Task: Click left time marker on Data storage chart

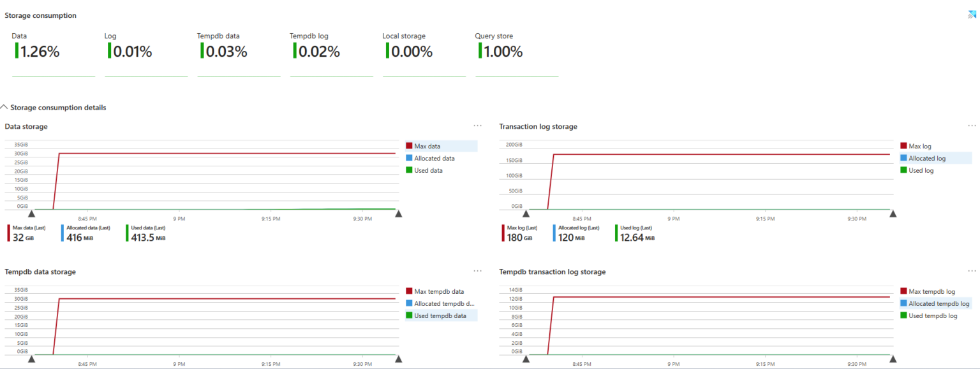Action: (31, 214)
